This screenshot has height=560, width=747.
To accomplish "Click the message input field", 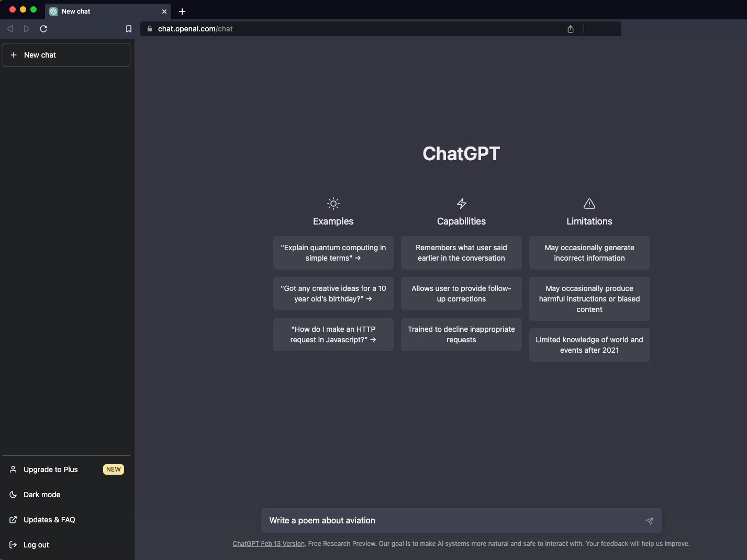I will pos(453,521).
